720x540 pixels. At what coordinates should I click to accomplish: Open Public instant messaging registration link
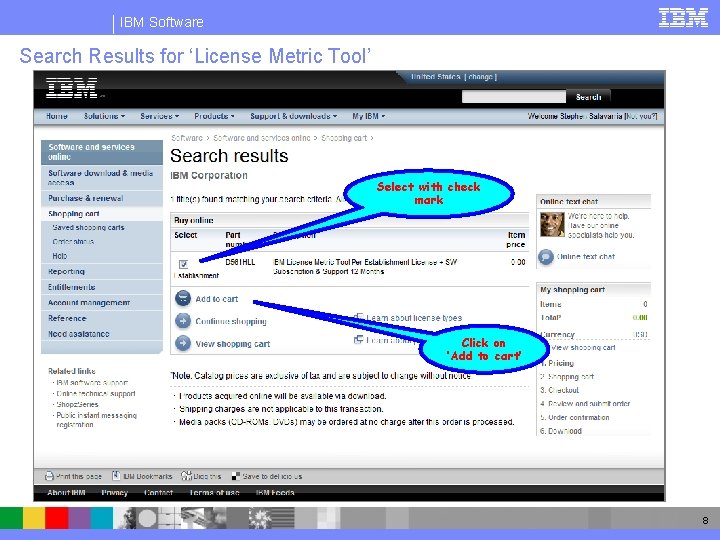tap(96, 420)
